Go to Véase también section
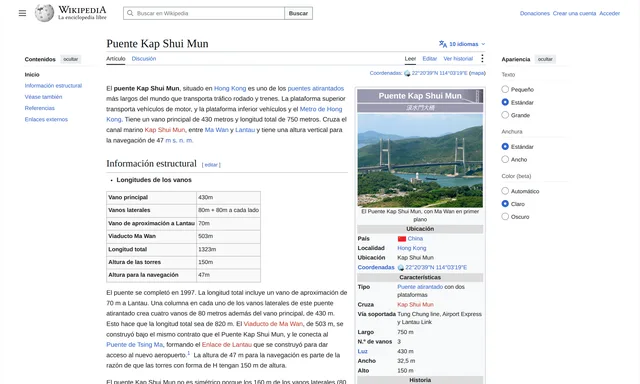640x384 pixels. point(43,97)
